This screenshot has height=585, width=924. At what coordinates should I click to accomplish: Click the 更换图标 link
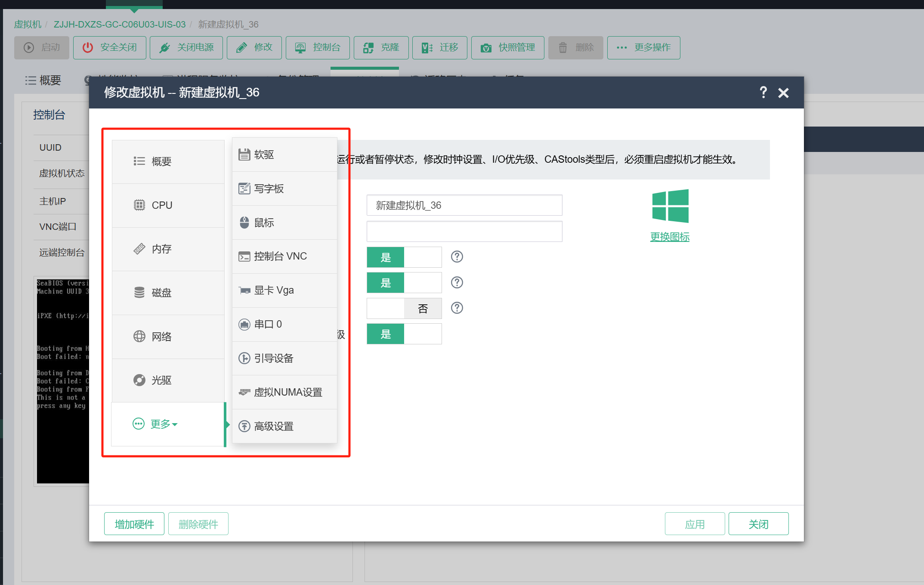click(670, 237)
